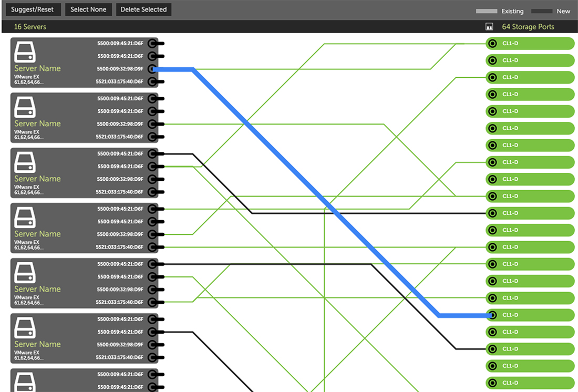The image size is (578, 392).
Task: Click the New legend swatch
Action: (x=542, y=11)
